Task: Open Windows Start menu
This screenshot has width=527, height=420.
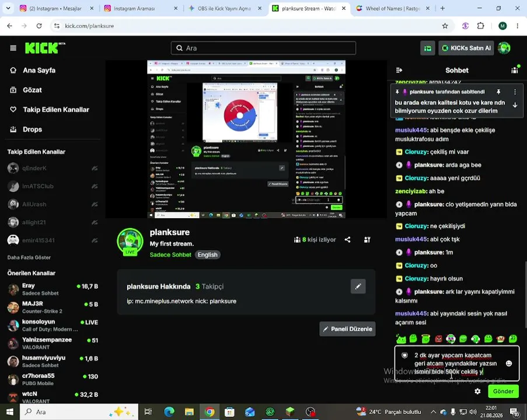Action: point(10,412)
